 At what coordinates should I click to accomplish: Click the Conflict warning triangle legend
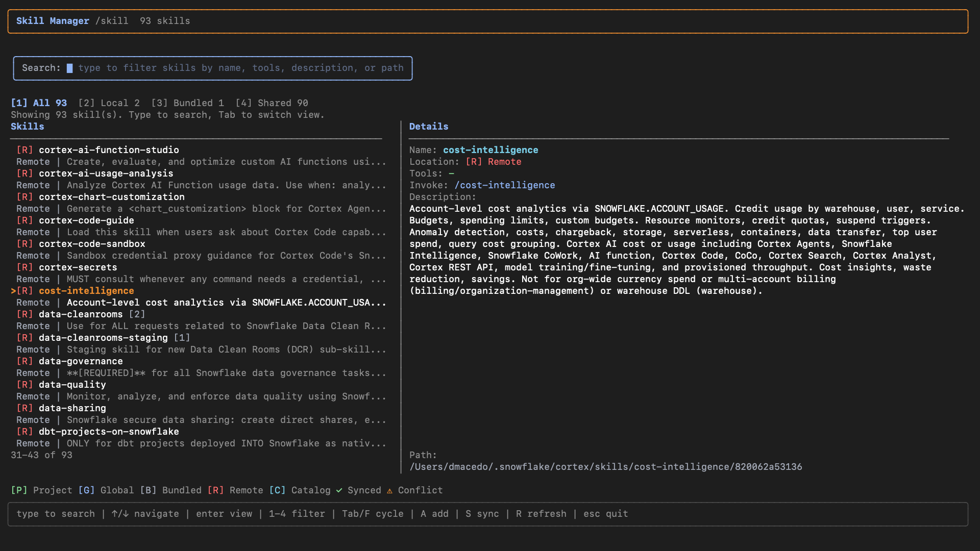414,490
